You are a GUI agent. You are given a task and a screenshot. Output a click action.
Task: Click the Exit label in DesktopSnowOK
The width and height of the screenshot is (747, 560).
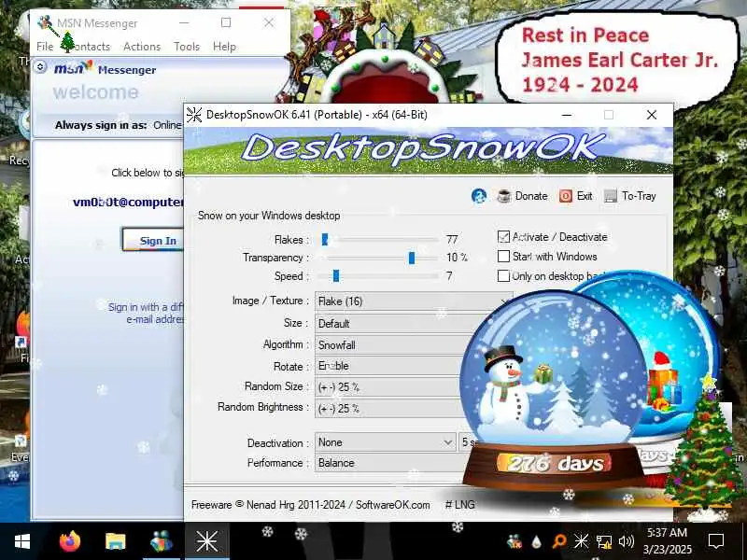(585, 196)
